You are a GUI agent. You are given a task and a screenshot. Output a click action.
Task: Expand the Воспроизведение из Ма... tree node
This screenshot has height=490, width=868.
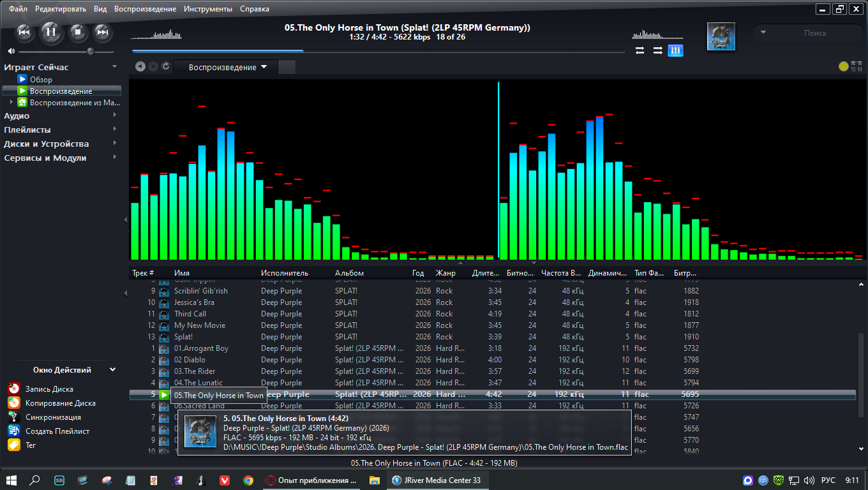[x=11, y=102]
